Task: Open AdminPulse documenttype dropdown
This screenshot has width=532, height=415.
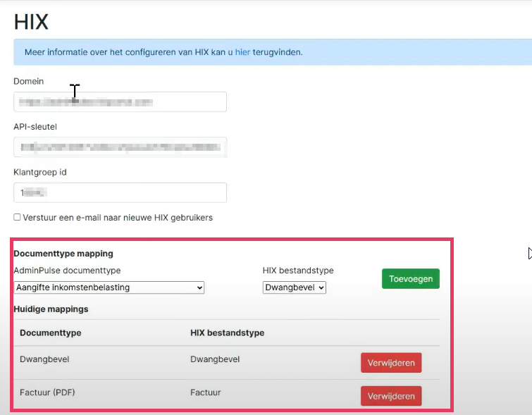Action: (x=109, y=287)
